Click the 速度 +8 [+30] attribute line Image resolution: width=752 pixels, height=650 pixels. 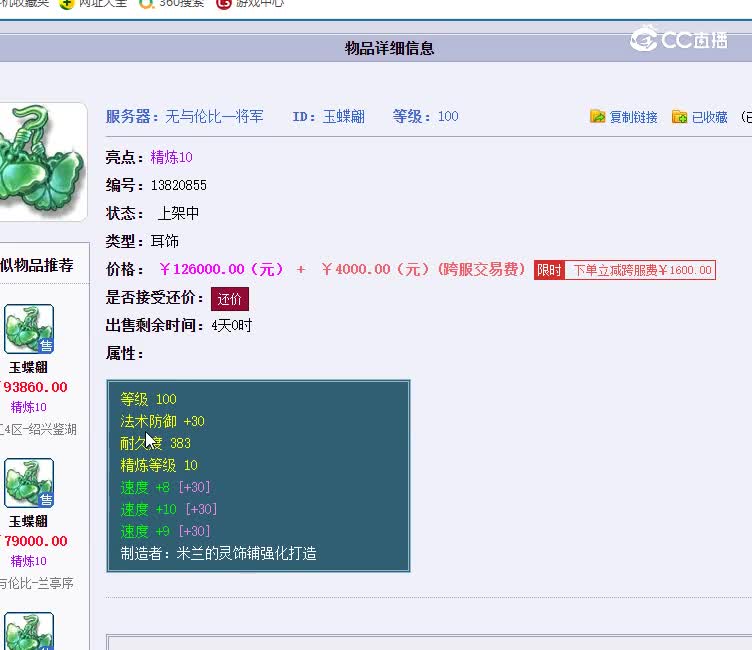pos(165,487)
